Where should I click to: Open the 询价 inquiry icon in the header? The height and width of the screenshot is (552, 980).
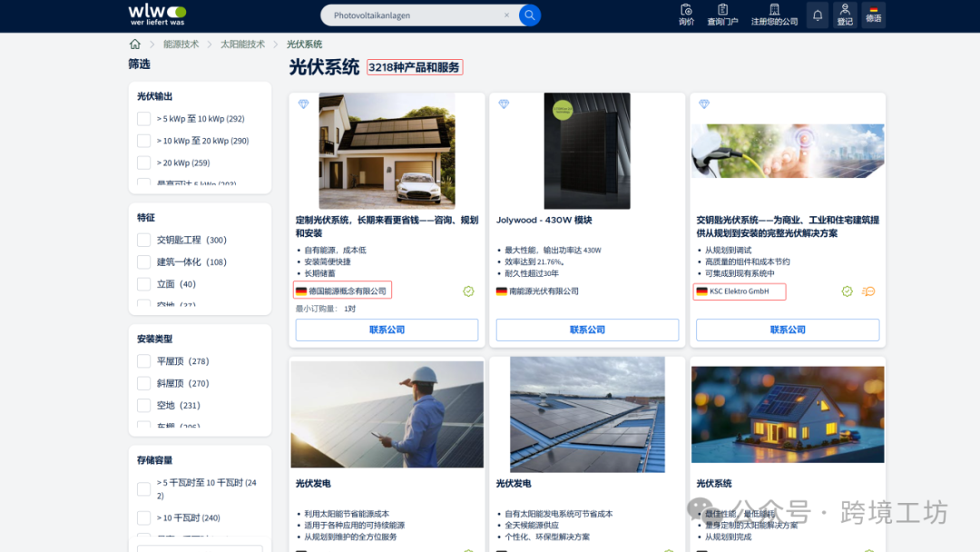pos(686,15)
